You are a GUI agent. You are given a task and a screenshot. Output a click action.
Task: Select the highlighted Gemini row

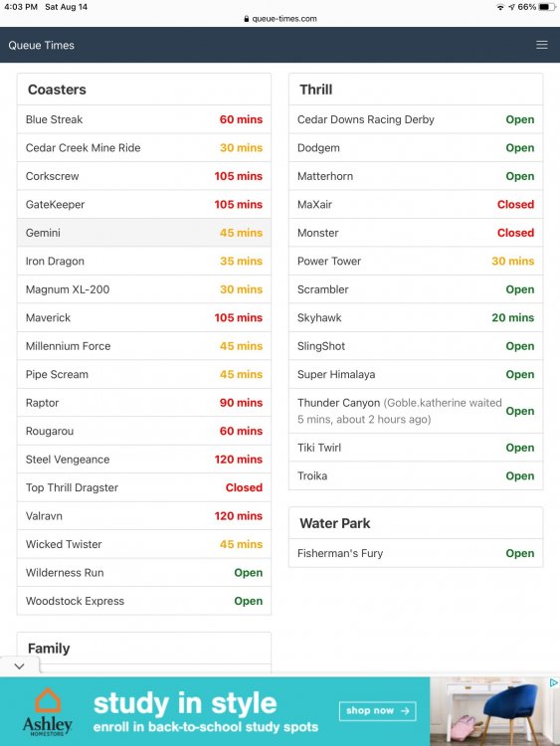click(144, 233)
